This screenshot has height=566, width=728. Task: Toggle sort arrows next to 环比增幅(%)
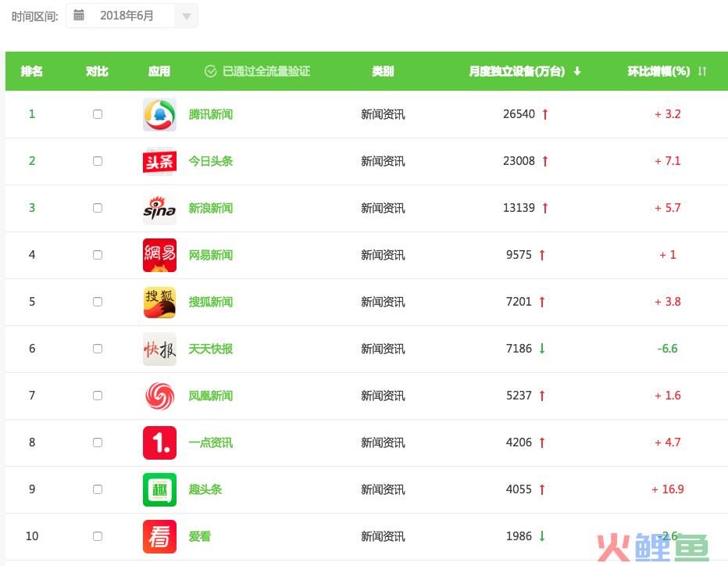[x=702, y=71]
